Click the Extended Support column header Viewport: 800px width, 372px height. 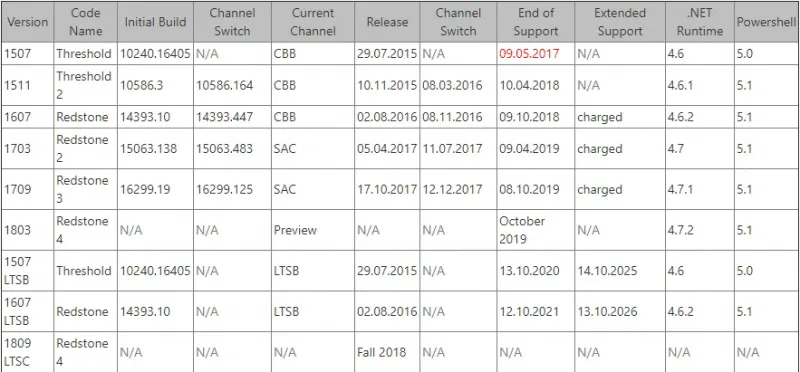pos(620,22)
